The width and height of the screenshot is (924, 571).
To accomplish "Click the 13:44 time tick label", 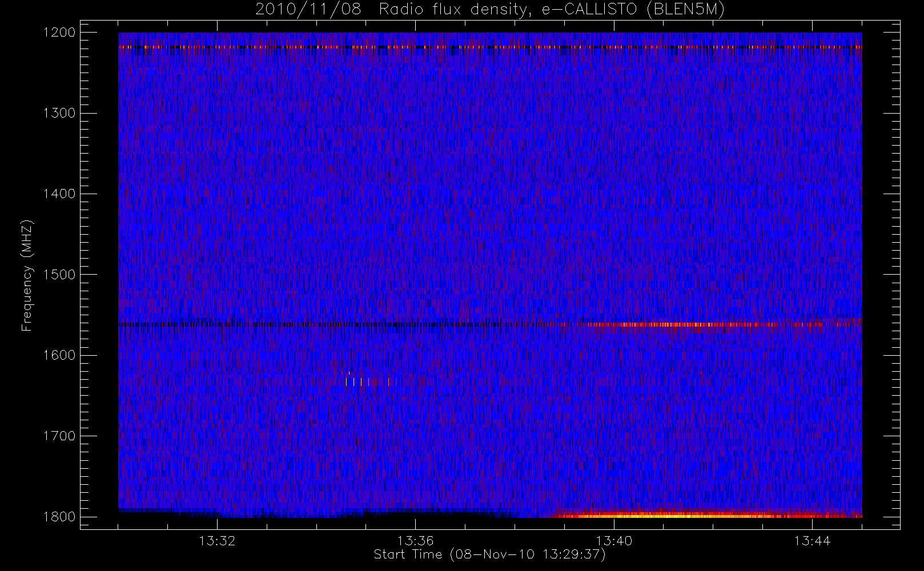I will pos(812,541).
